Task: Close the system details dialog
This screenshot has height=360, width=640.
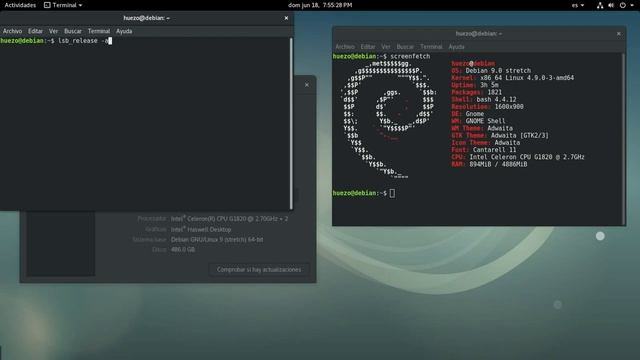Action: [307, 85]
